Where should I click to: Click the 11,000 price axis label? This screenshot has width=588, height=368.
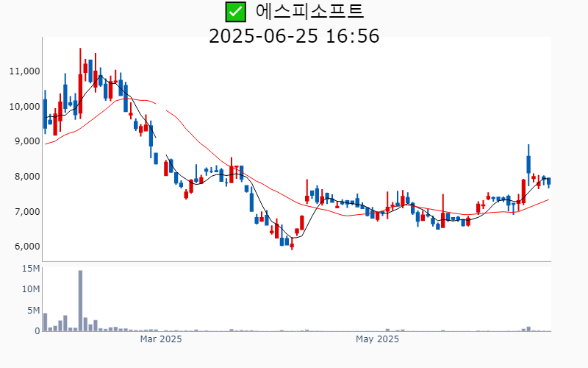tap(24, 71)
